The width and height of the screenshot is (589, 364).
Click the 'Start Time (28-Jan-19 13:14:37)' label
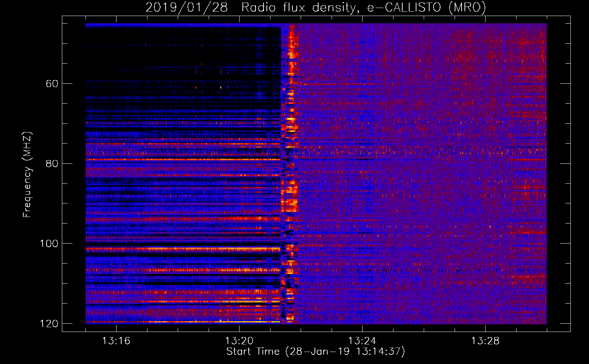click(316, 352)
